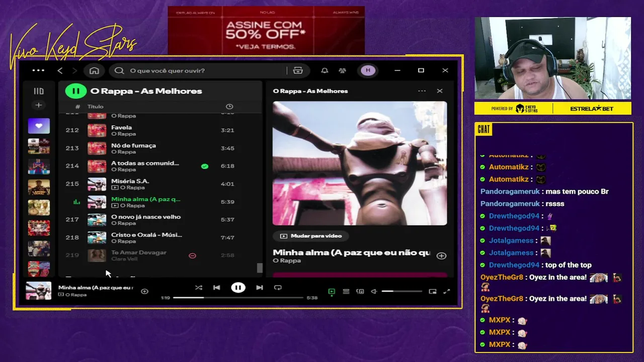Create a new playlist with the plus icon
The height and width of the screenshot is (362, 644).
pos(39,105)
